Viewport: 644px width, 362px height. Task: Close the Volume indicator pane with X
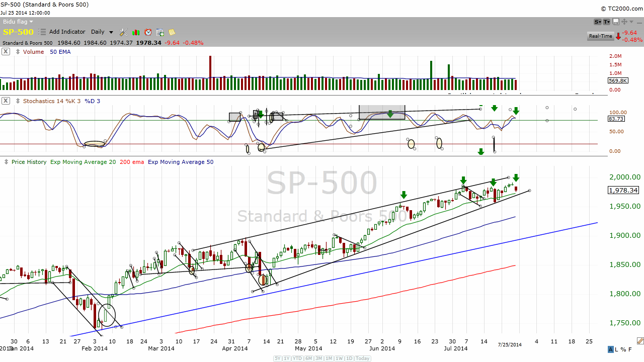6,52
